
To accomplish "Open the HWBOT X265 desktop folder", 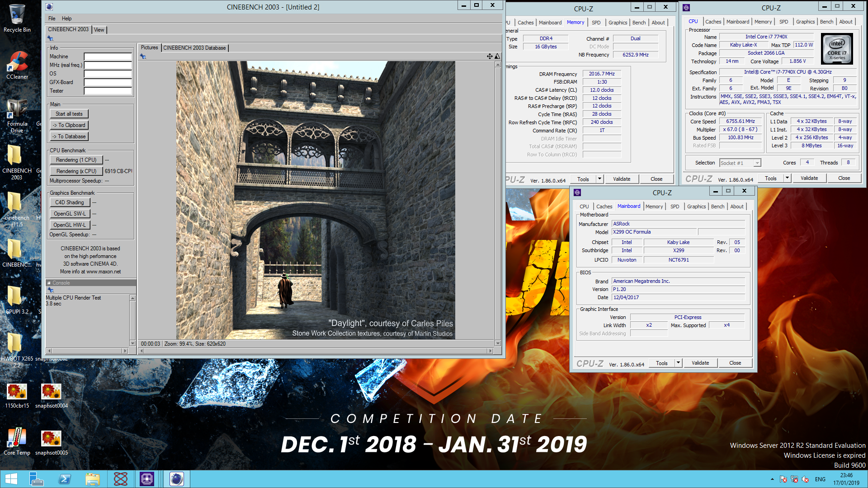I will click(17, 350).
